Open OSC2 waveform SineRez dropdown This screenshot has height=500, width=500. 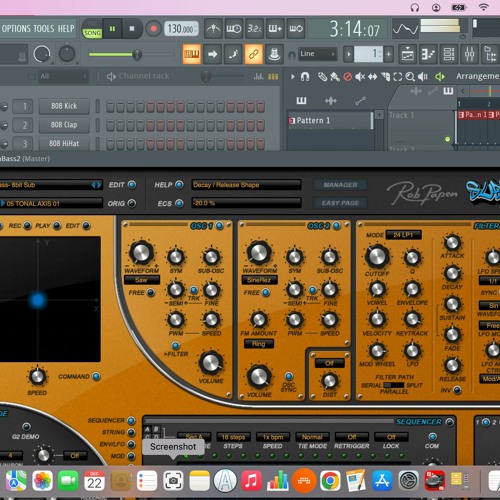(259, 280)
